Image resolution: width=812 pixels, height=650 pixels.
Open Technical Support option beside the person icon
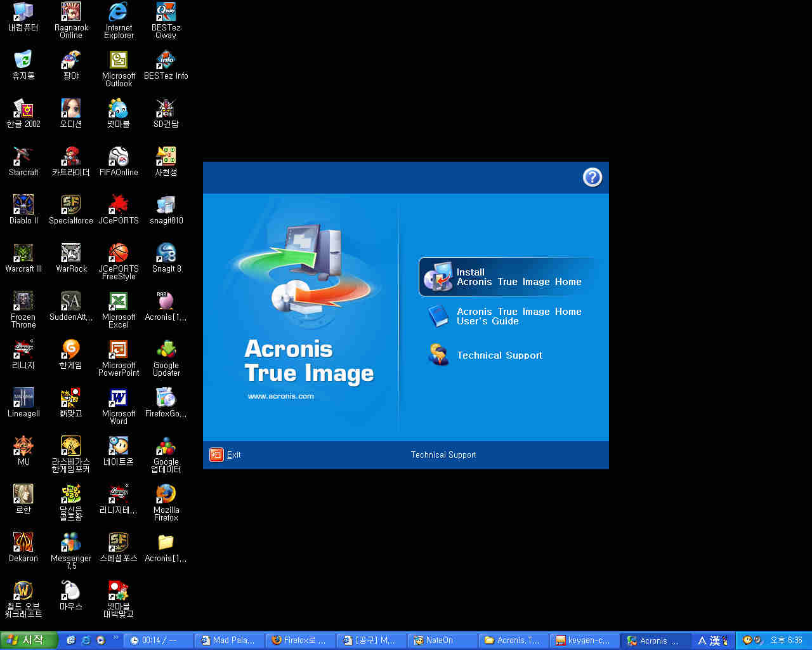[499, 355]
